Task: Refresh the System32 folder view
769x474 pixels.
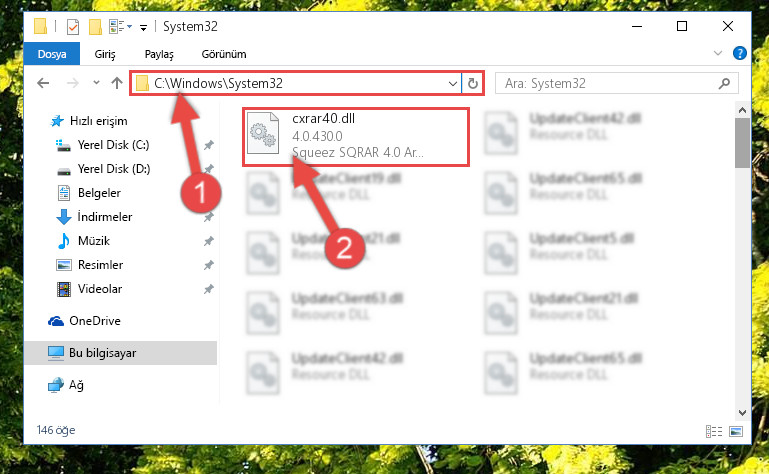Action: click(x=472, y=83)
